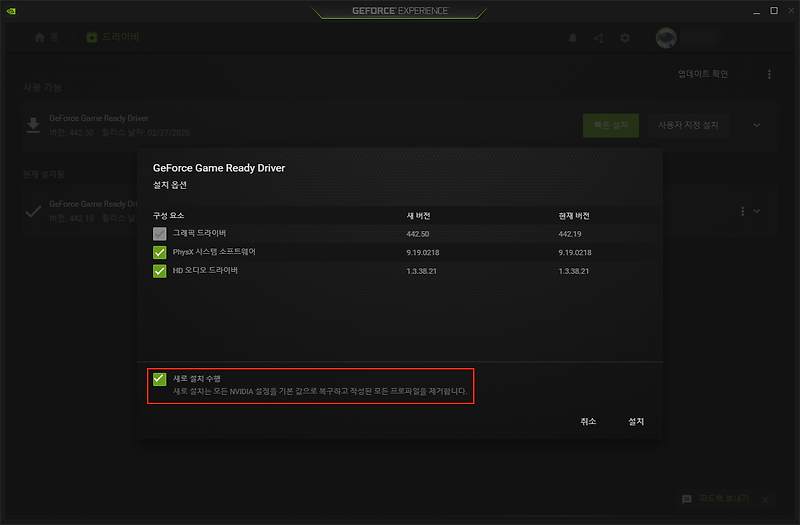This screenshot has height=525, width=800.
Task: Click the green 빠른 설치 button
Action: click(611, 126)
